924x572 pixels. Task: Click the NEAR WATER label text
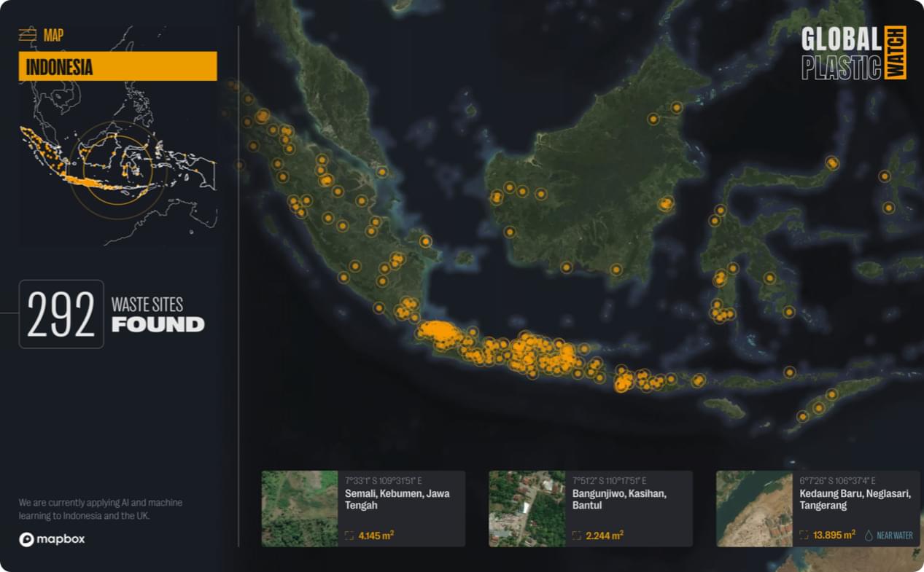point(895,536)
